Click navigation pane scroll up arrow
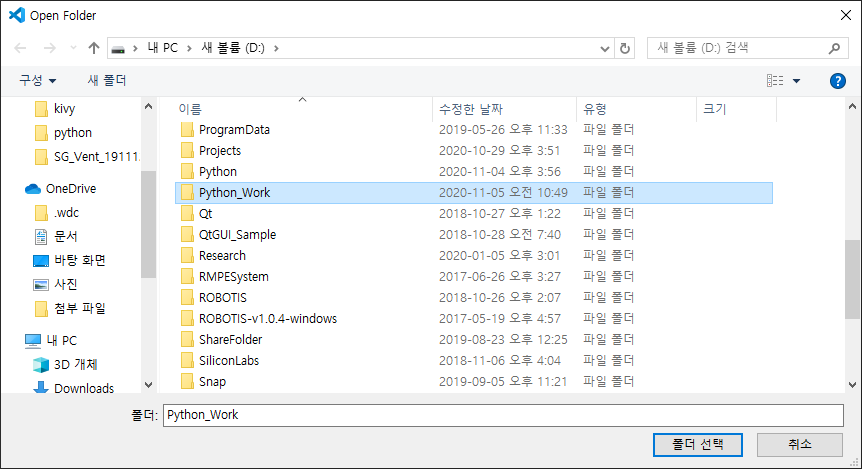The image size is (862, 469). click(148, 107)
